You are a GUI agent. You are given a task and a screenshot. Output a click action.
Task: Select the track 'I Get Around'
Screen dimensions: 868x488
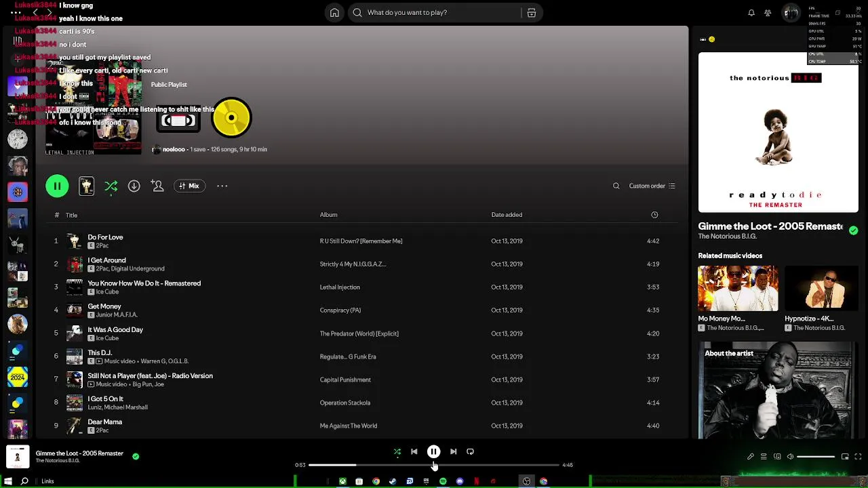click(106, 260)
